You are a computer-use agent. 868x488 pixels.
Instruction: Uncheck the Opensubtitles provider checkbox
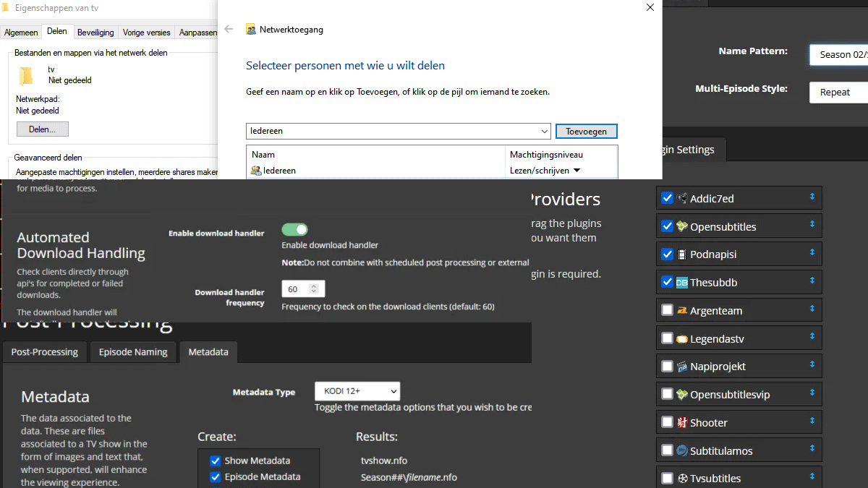667,226
